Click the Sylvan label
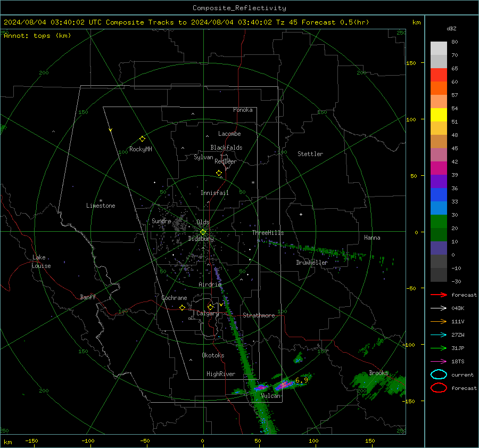479x448 pixels. pos(203,157)
